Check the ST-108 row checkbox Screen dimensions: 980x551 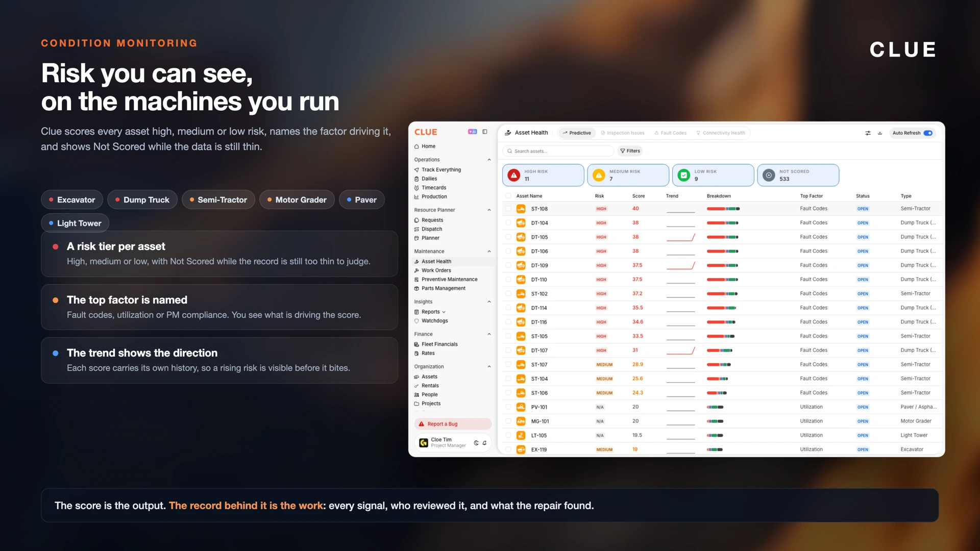tap(508, 209)
